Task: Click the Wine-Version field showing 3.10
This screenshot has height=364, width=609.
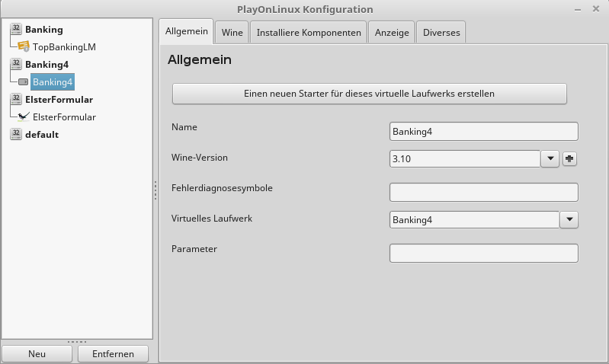Action: pyautogui.click(x=465, y=158)
